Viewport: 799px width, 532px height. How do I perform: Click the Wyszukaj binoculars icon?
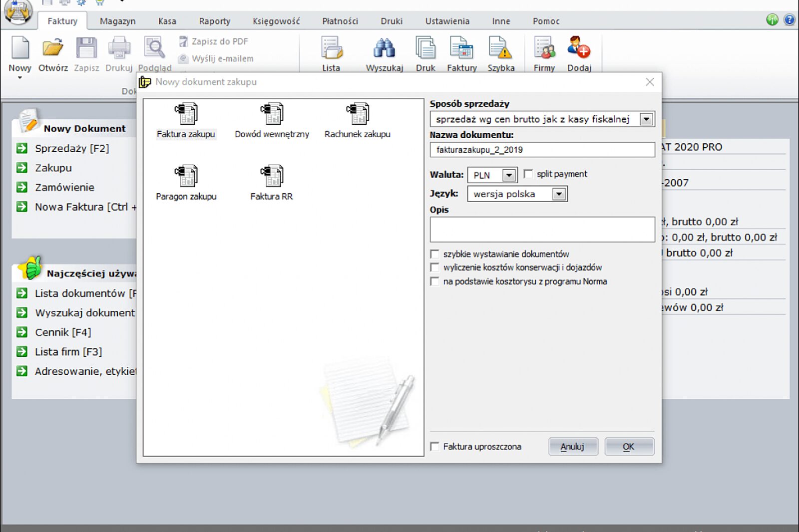(x=384, y=49)
